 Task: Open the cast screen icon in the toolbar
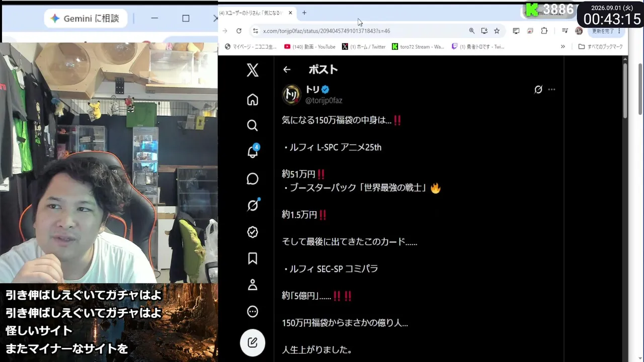point(516,31)
